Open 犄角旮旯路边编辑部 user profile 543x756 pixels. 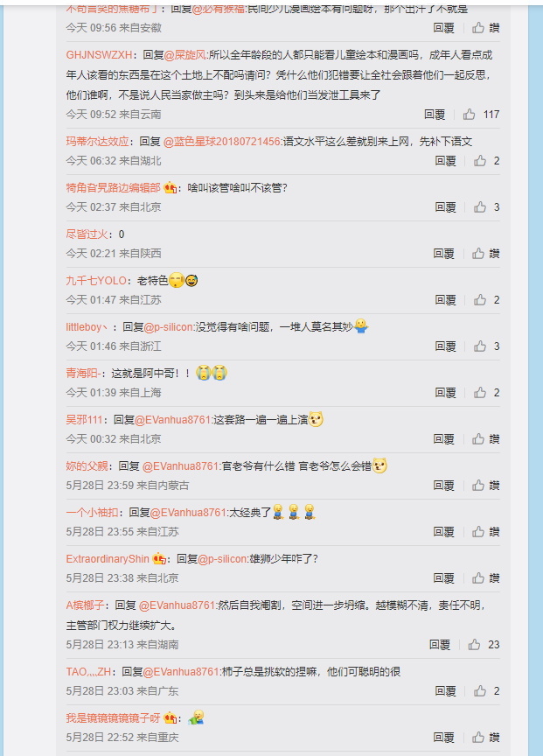113,187
